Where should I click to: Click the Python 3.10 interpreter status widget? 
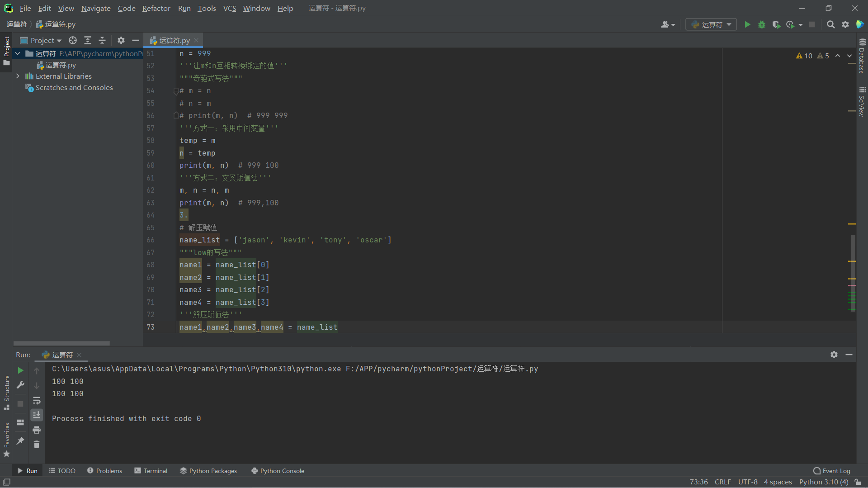[x=823, y=482]
